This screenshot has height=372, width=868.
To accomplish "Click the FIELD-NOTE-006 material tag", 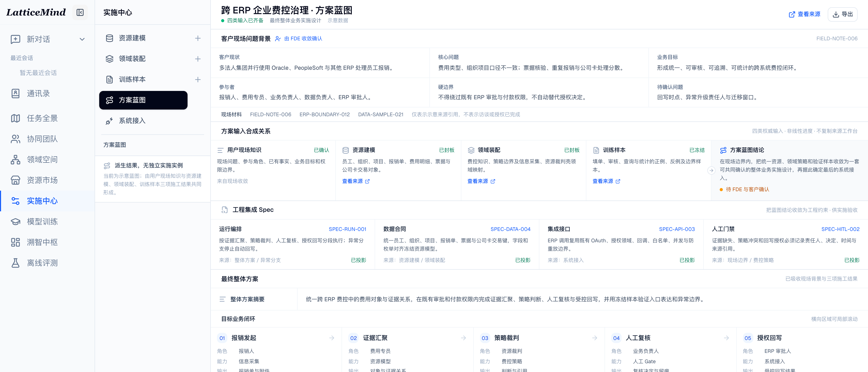I will click(x=270, y=114).
